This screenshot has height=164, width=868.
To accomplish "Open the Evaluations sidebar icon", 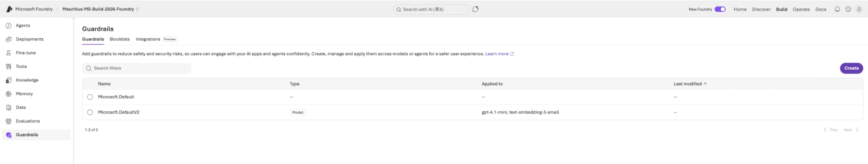I will coord(8,121).
